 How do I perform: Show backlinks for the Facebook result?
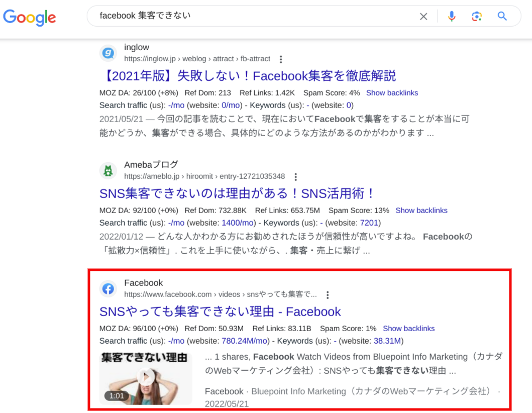[409, 329]
